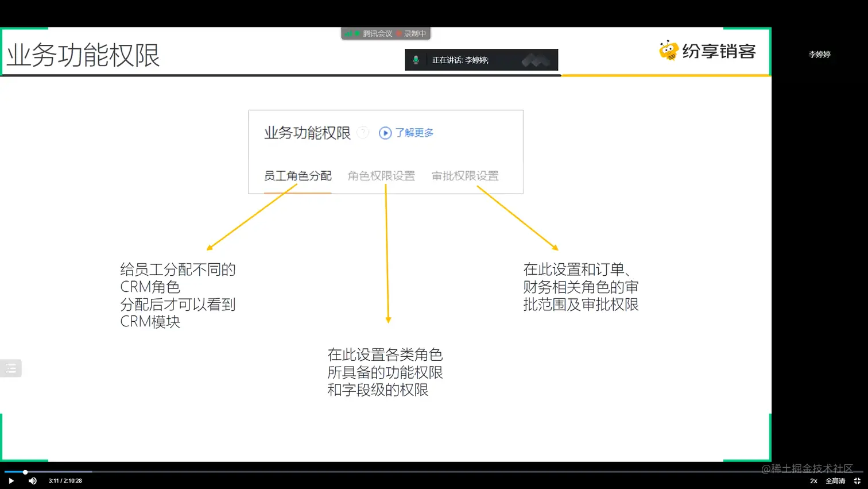Click the 录制中 recording status text

pos(415,34)
